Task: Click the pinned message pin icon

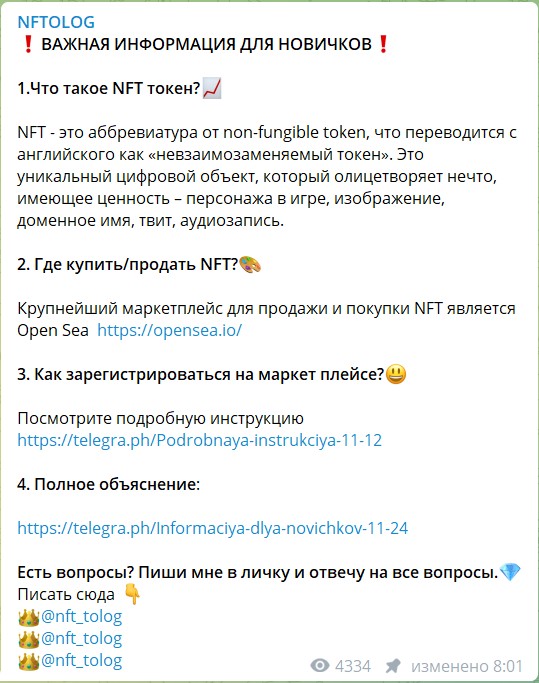Action: [393, 666]
